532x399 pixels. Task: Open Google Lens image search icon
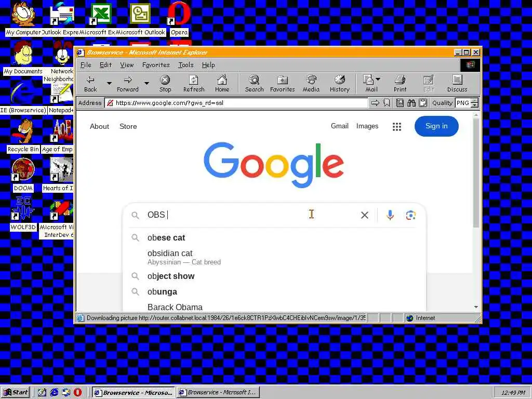[411, 215]
